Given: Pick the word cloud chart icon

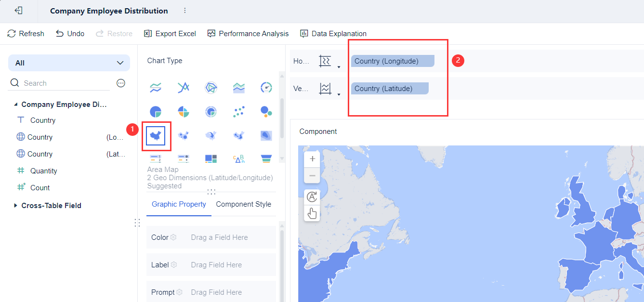Looking at the screenshot, I should (x=238, y=158).
